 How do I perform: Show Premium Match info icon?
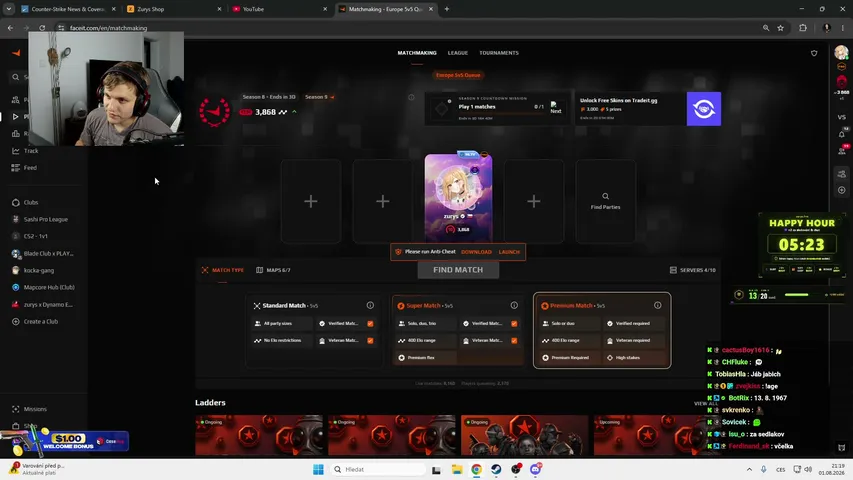click(658, 305)
